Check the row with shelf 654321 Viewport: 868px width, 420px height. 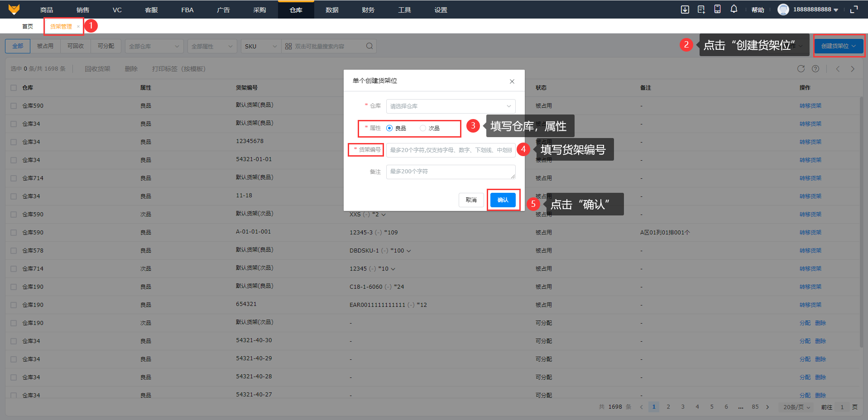(x=14, y=305)
